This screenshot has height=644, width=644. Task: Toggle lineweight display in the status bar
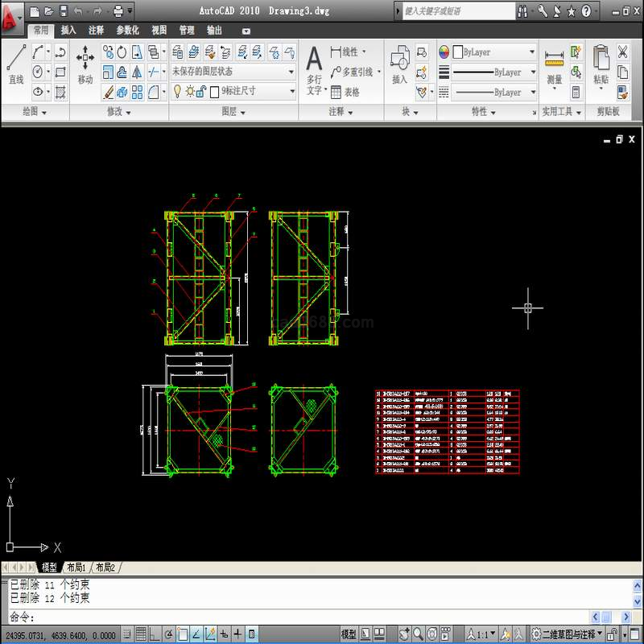238,634
